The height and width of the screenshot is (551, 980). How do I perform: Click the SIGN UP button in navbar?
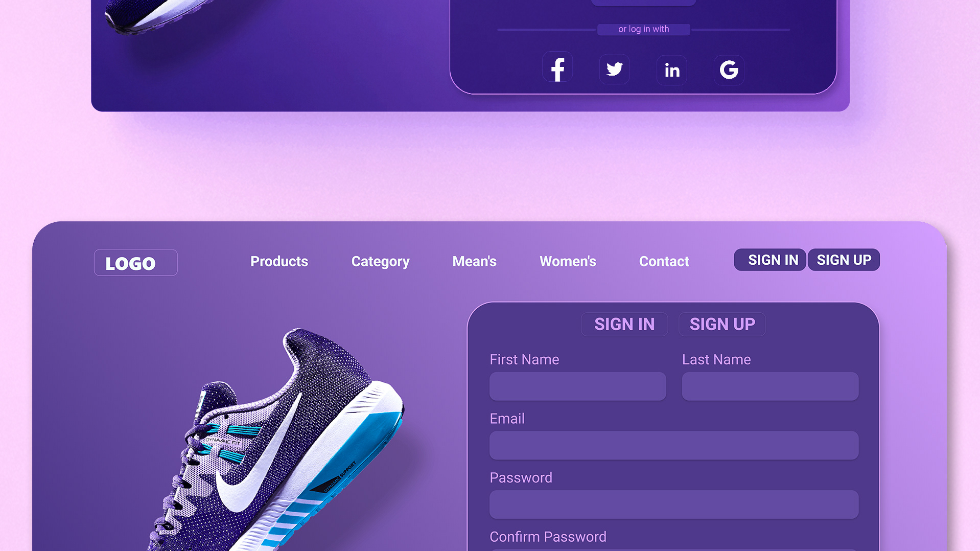click(844, 260)
